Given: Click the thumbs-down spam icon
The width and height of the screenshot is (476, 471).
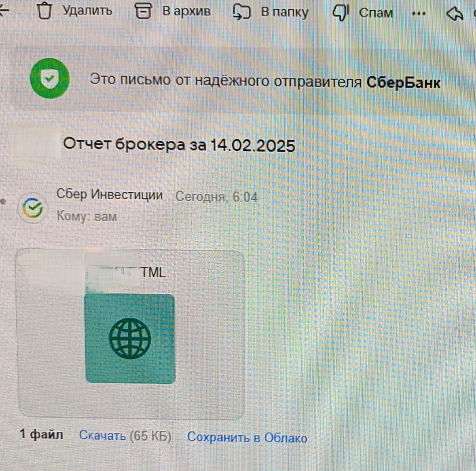Looking at the screenshot, I should click(x=341, y=13).
